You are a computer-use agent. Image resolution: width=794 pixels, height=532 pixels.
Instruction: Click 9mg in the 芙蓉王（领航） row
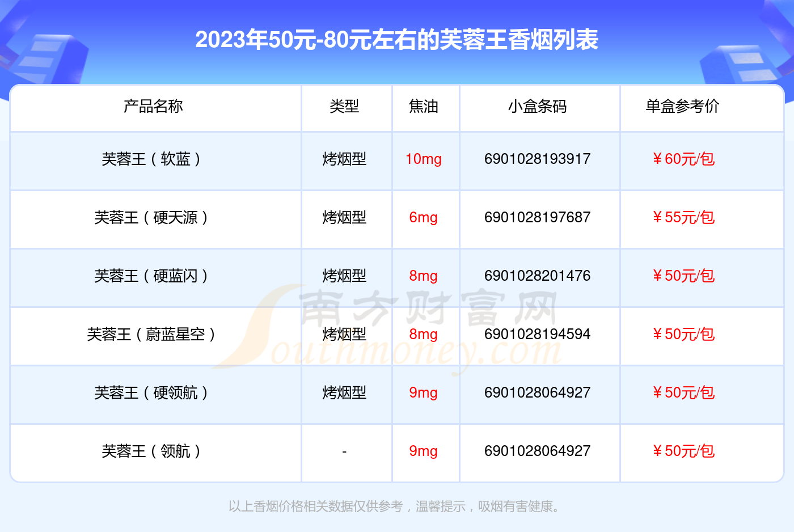(424, 451)
